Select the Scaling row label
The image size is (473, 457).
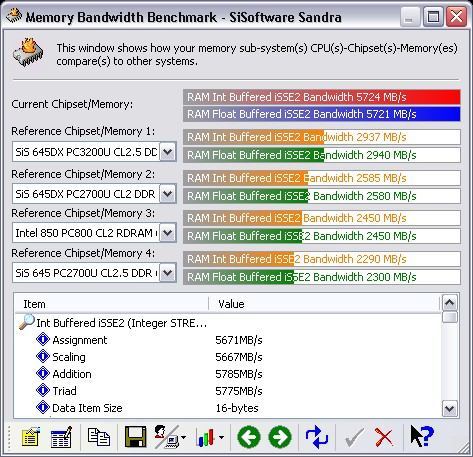pos(69,357)
